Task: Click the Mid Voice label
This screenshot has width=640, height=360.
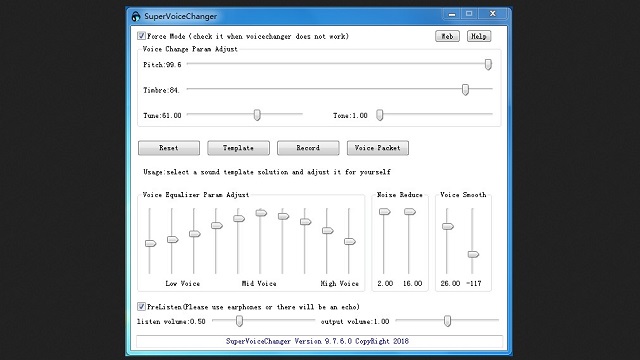Action: [x=259, y=283]
